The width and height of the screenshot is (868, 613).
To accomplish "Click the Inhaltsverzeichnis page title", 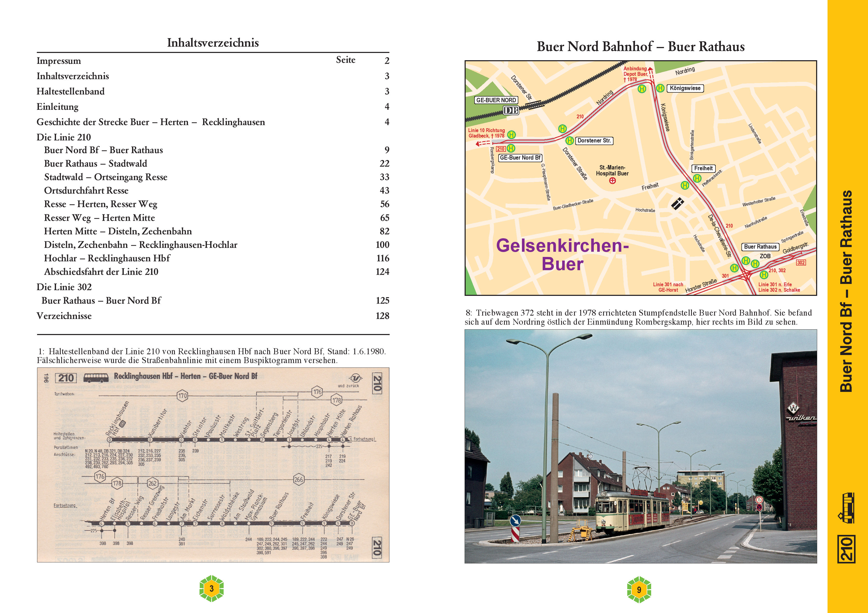I will tap(213, 43).
